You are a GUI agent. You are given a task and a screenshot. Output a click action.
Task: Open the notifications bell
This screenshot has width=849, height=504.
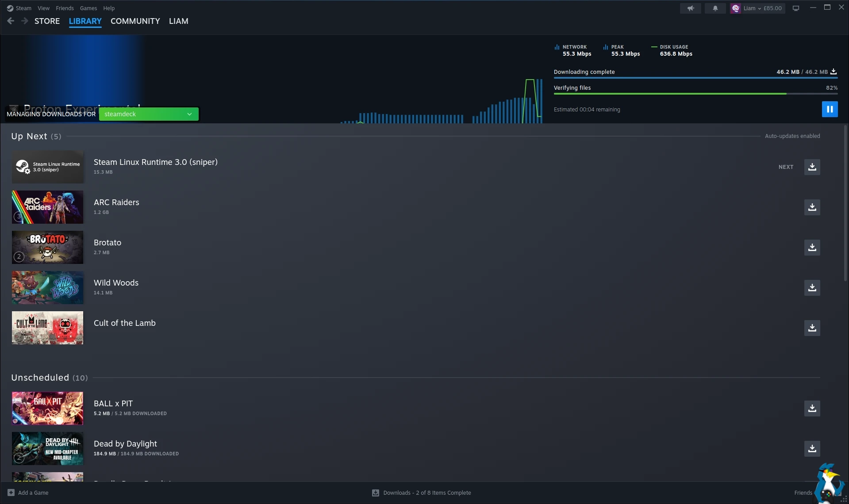715,8
